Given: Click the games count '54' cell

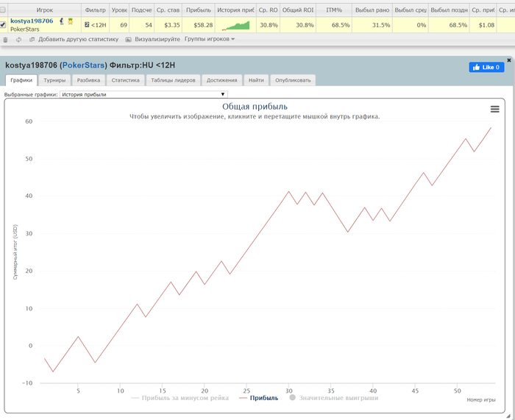Looking at the screenshot, I should 142,25.
